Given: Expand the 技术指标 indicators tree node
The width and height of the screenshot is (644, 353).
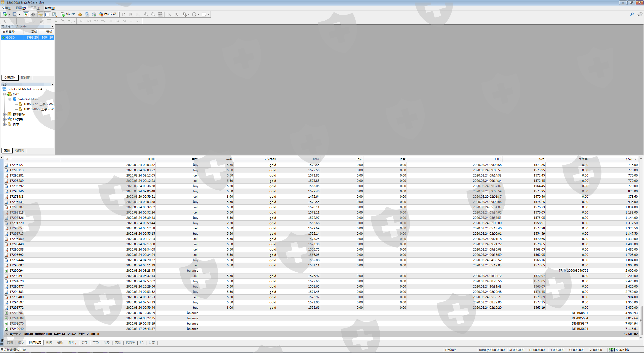Looking at the screenshot, I should point(4,114).
